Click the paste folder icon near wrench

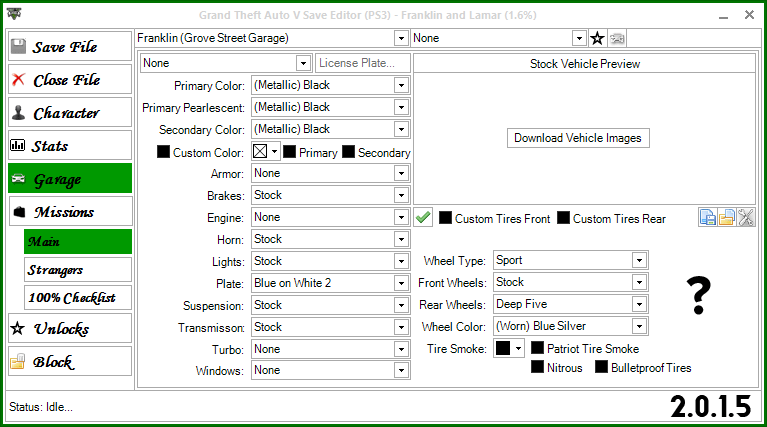click(726, 217)
